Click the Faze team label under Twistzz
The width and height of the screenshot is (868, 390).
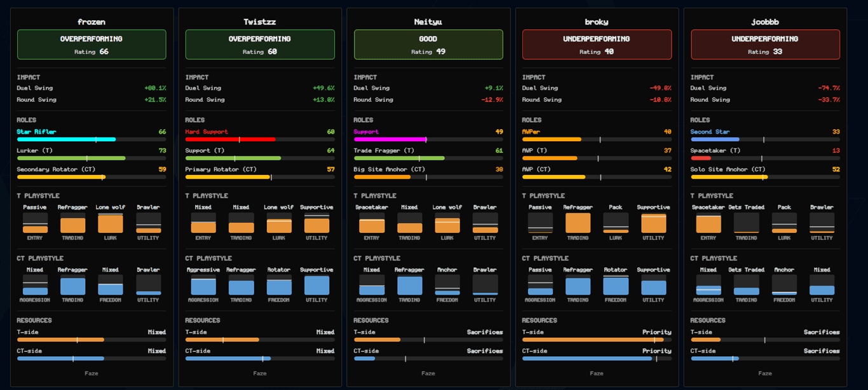point(260,373)
